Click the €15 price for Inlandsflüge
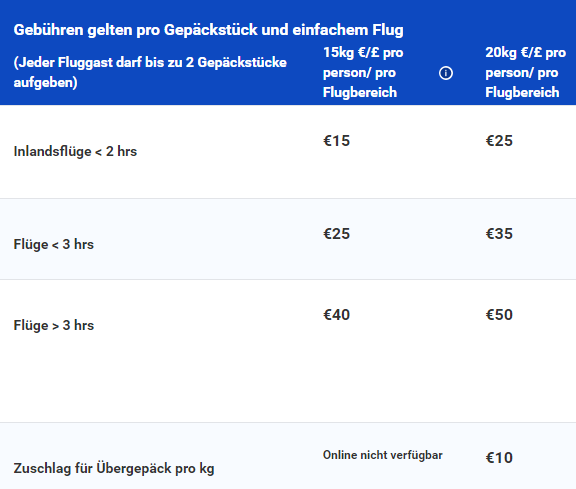Screen dimensions: 576x489 point(336,141)
